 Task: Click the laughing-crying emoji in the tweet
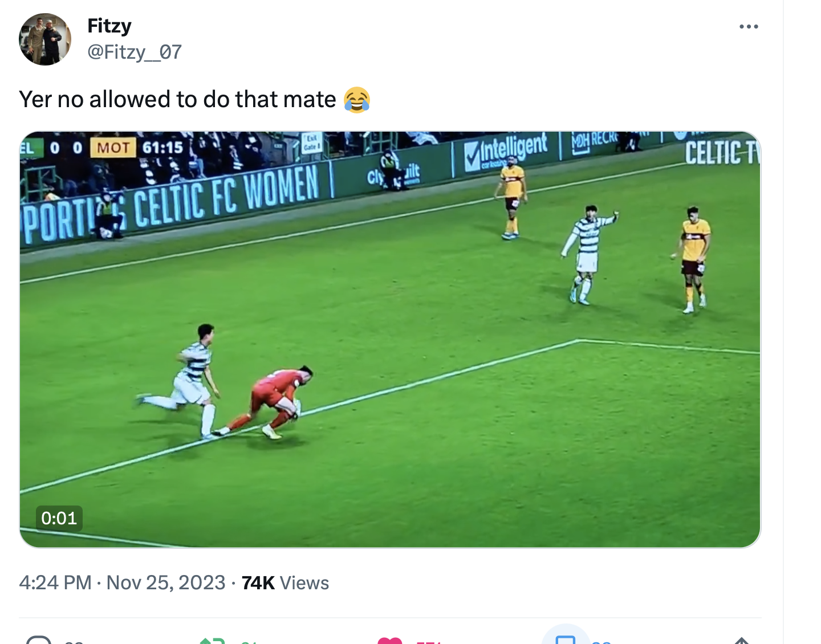coord(357,100)
